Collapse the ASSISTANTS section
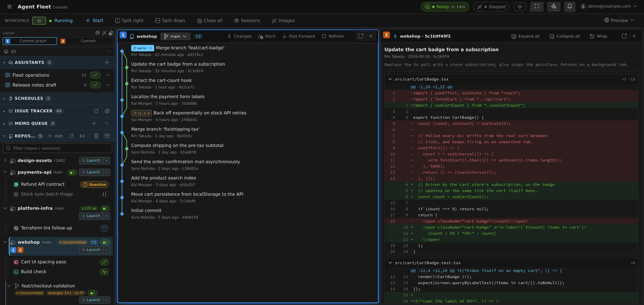 (4, 63)
